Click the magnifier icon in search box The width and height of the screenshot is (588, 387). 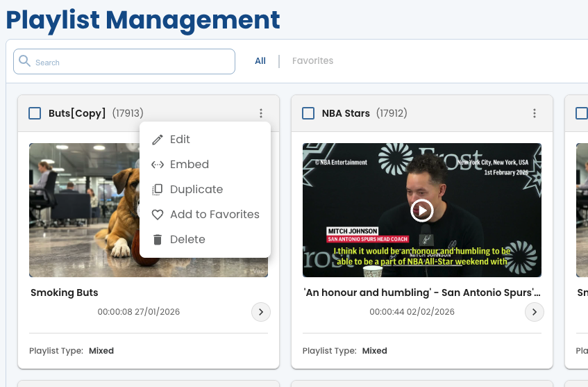tap(25, 61)
